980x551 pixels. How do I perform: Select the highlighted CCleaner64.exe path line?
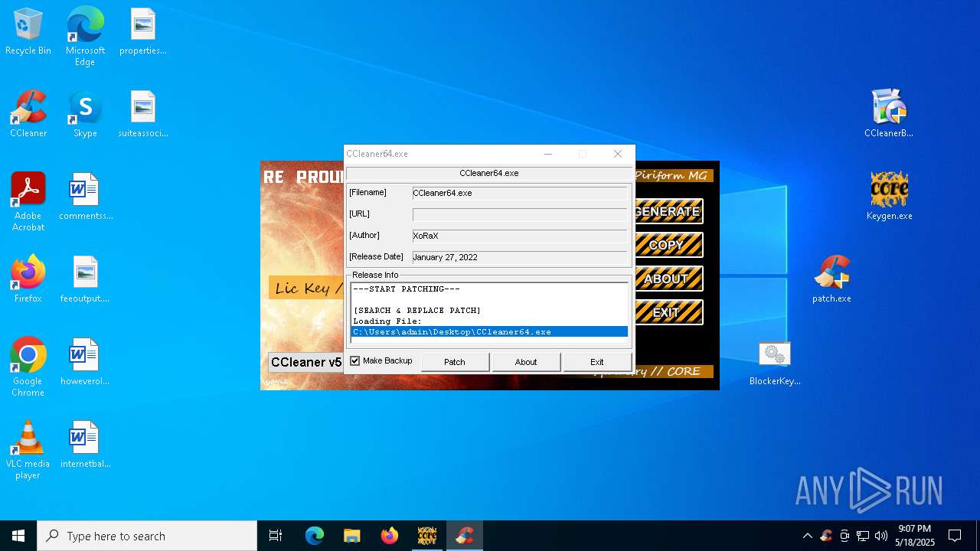[x=489, y=331]
